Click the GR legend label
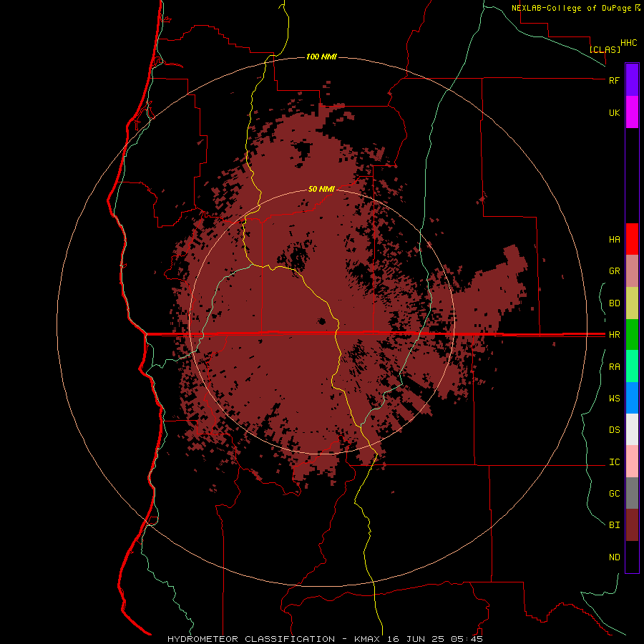The image size is (644, 644). pos(614,271)
